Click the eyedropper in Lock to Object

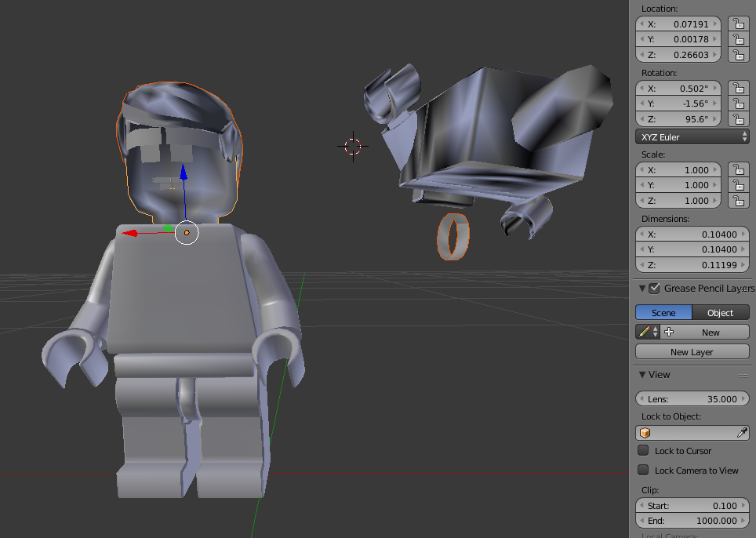(x=742, y=433)
